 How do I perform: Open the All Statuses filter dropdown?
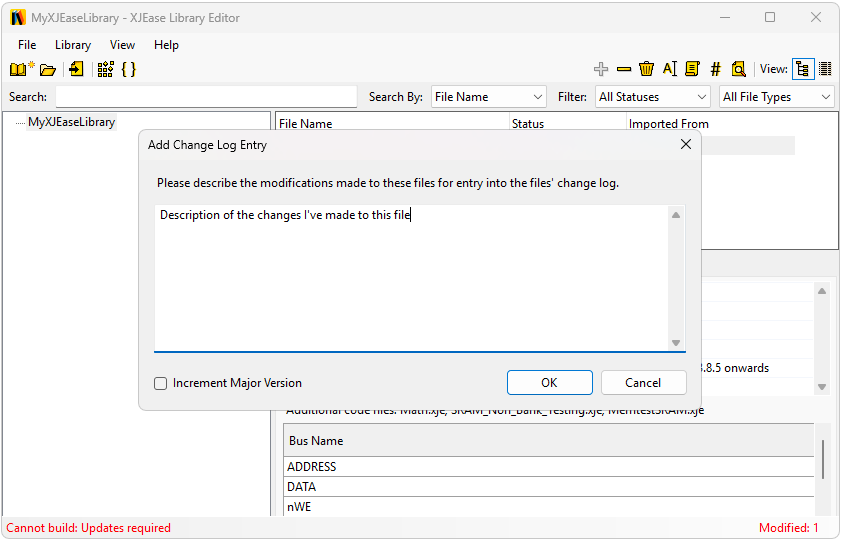pos(652,97)
